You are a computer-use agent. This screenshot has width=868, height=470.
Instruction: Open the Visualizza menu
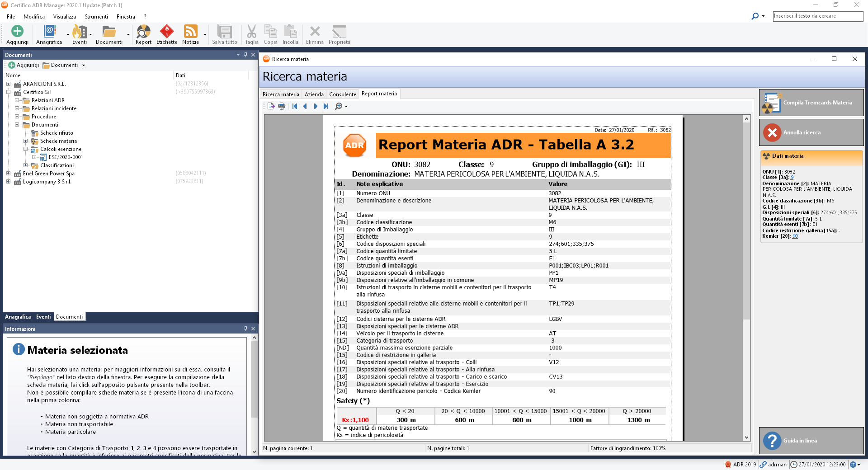click(65, 17)
